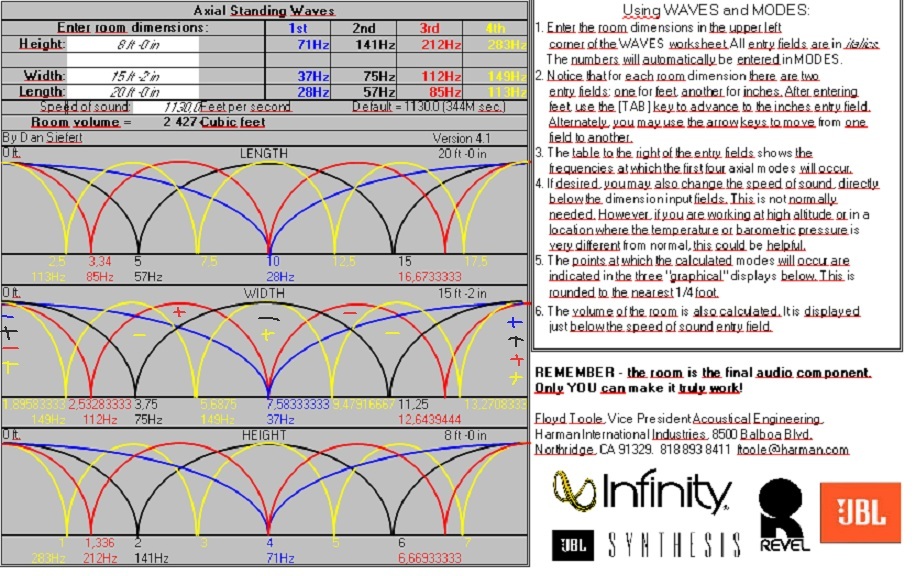Select the 1st mode column header
The image size is (919, 576).
(298, 28)
